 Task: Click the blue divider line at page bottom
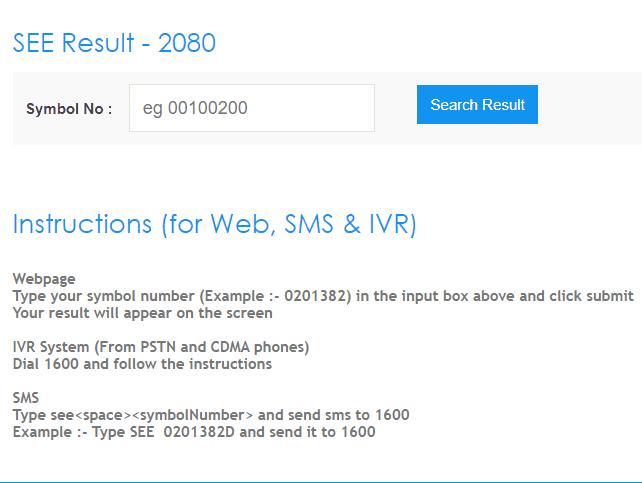[x=321, y=481]
